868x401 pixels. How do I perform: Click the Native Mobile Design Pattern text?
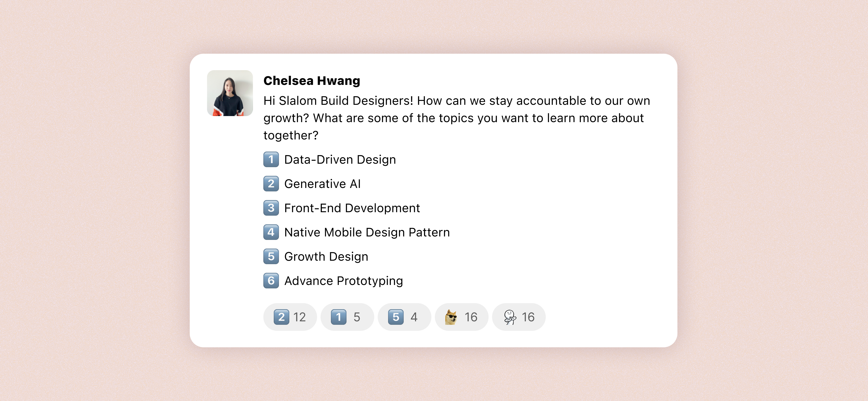367,233
